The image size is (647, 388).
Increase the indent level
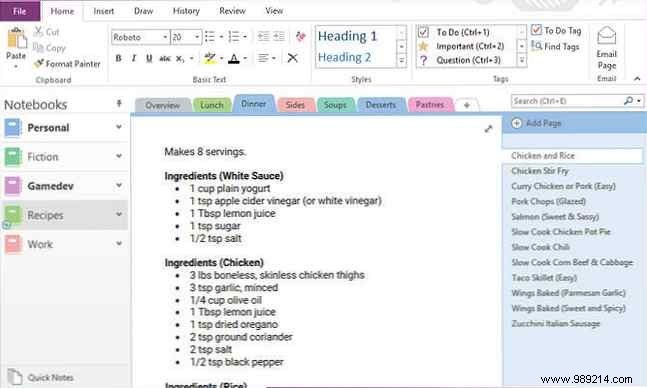coord(279,36)
